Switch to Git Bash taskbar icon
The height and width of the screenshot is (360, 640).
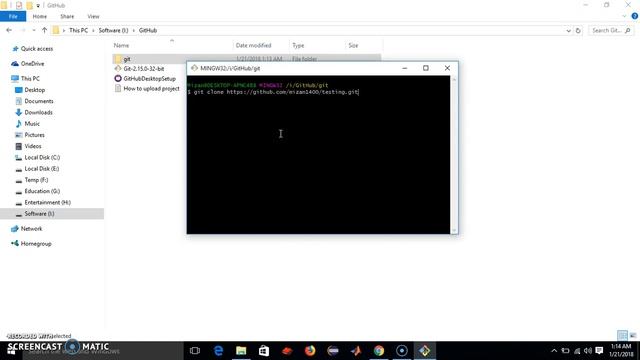click(424, 351)
